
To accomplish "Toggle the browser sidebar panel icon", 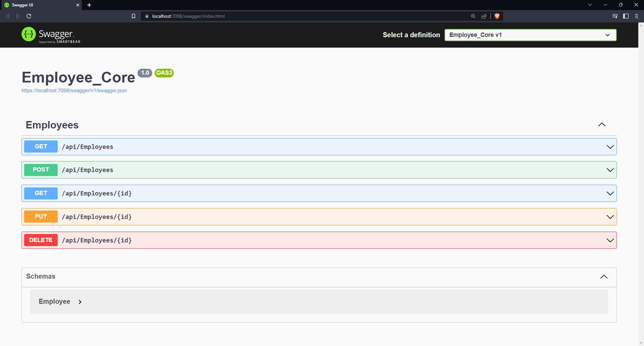I will click(626, 16).
